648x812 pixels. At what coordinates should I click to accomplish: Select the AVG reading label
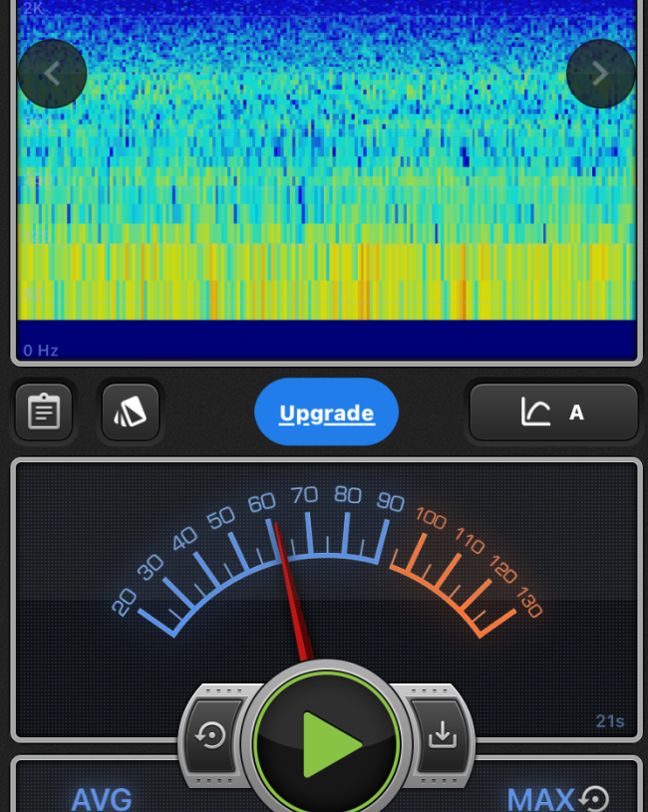tap(102, 799)
